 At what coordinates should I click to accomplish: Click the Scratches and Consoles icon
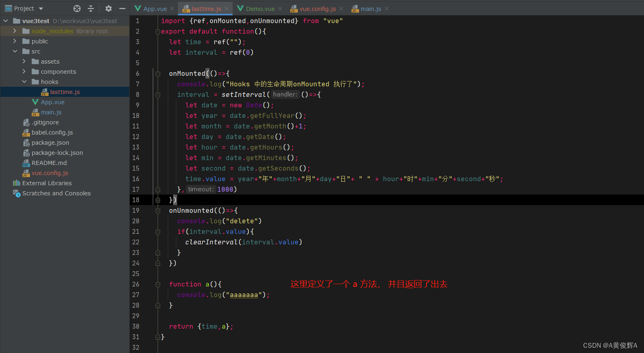tap(17, 193)
